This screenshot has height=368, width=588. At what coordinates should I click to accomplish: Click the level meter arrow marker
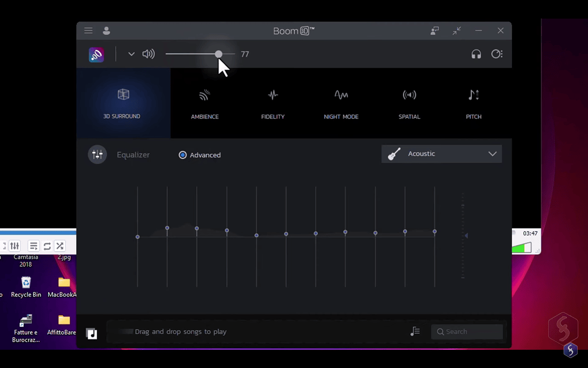coord(466,236)
